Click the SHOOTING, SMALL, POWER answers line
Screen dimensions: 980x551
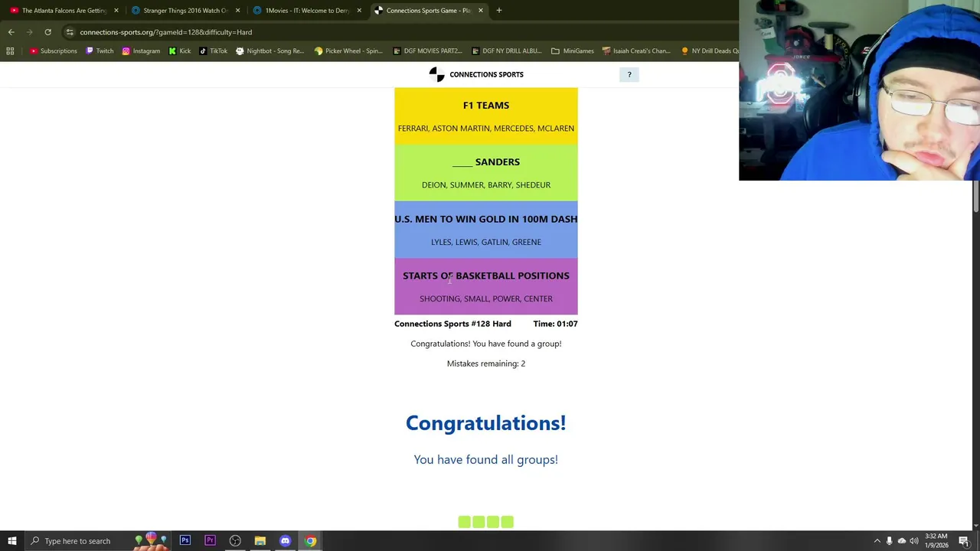[486, 298]
